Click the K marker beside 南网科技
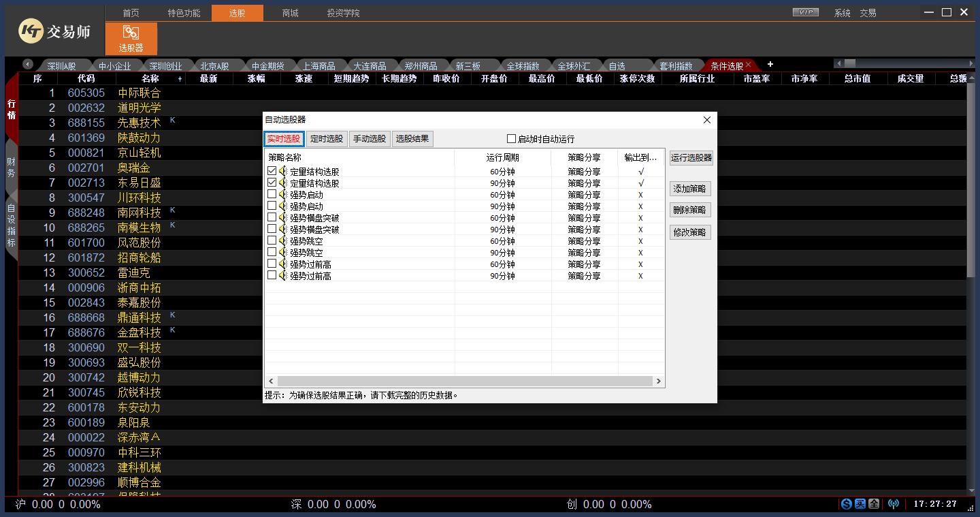980x517 pixels. 172,210
